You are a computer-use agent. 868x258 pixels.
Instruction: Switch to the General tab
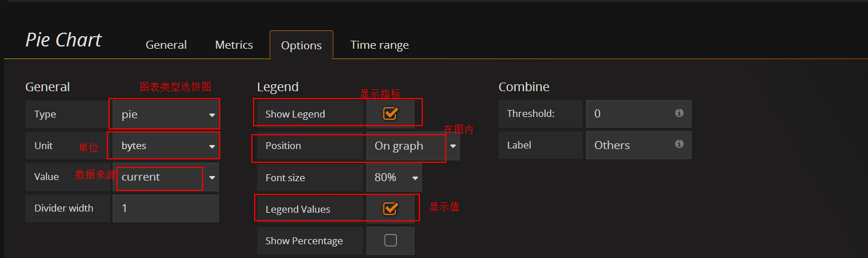(x=166, y=45)
